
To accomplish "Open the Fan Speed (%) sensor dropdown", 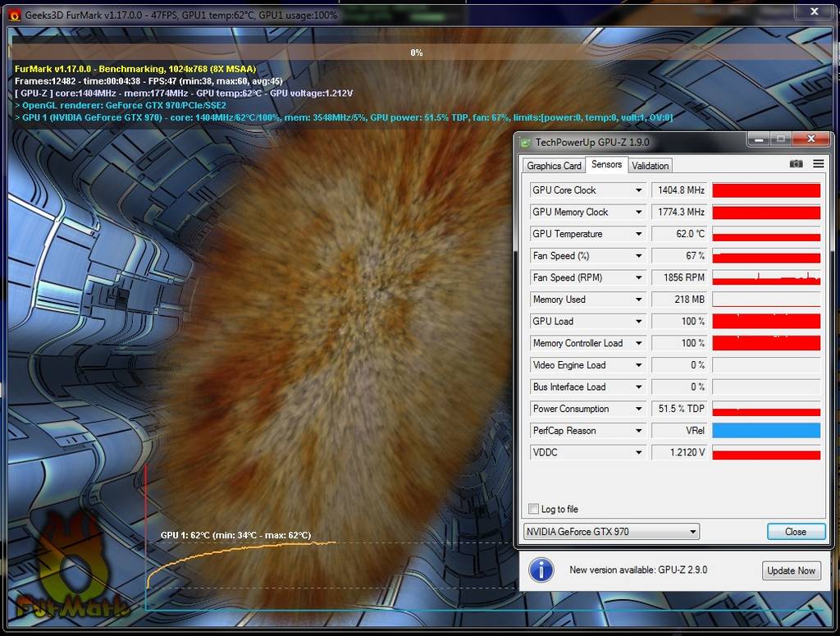I will click(x=638, y=256).
